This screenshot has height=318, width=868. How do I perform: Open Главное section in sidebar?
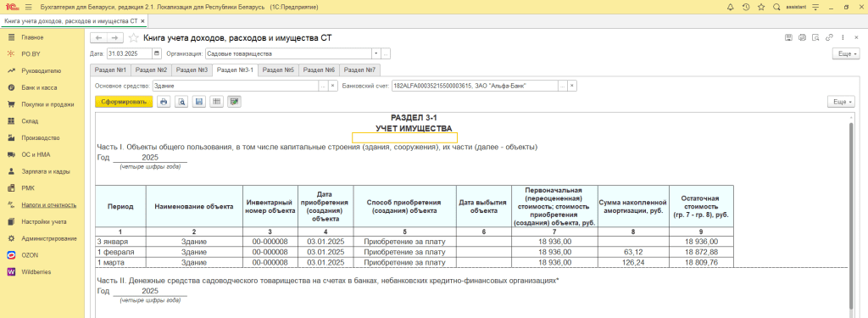[x=32, y=37]
